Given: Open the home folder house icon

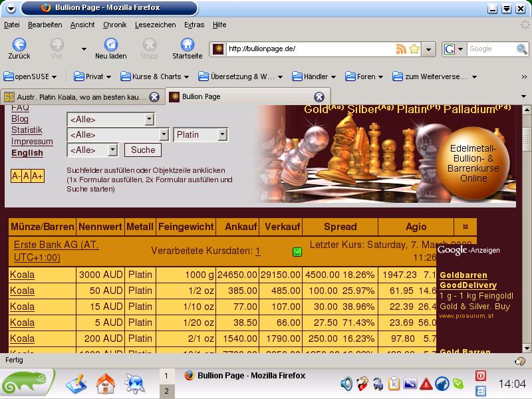Looking at the screenshot, I should (106, 384).
